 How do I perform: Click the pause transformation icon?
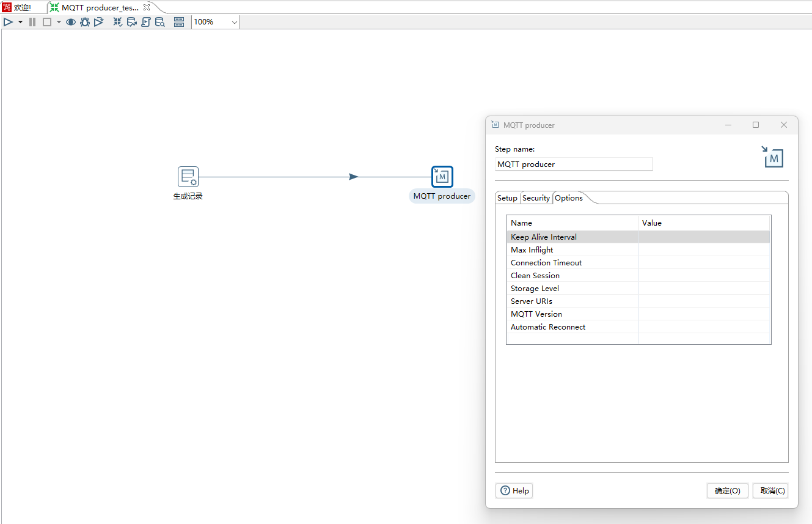pyautogui.click(x=32, y=22)
